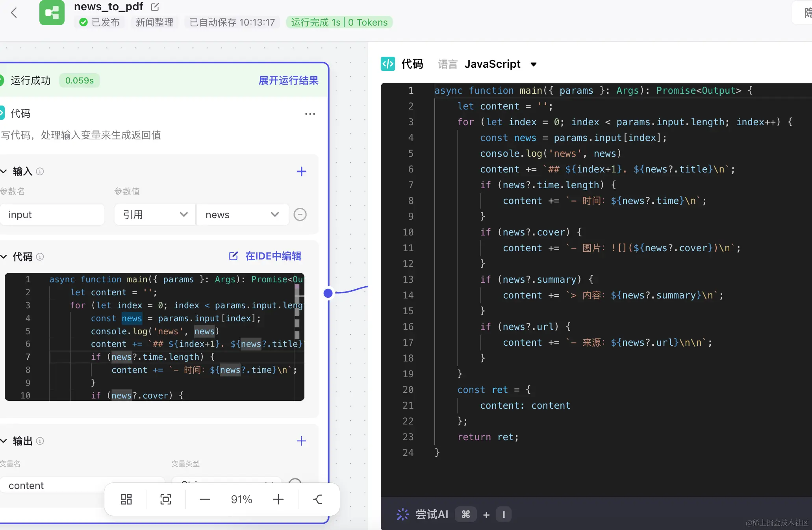The height and width of the screenshot is (530, 812).
Task: Open the 引用 value type dropdown
Action: [x=155, y=215]
